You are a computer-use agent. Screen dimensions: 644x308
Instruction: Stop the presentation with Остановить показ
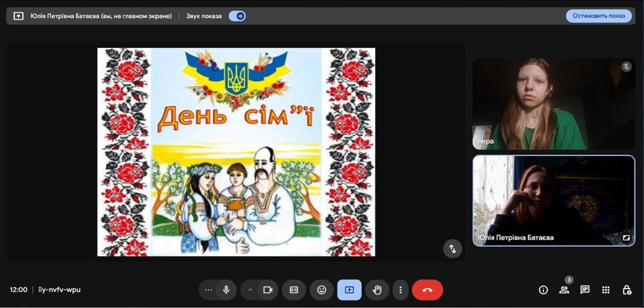click(599, 16)
